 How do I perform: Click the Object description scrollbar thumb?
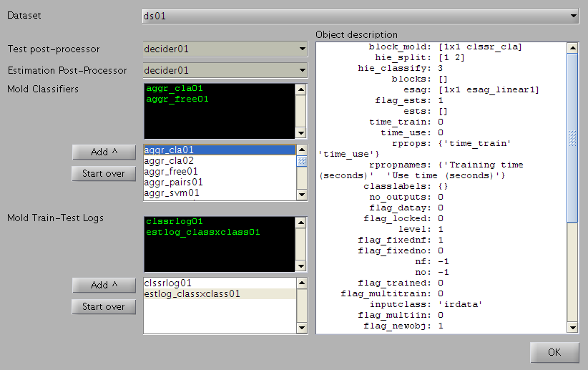pyautogui.click(x=572, y=137)
